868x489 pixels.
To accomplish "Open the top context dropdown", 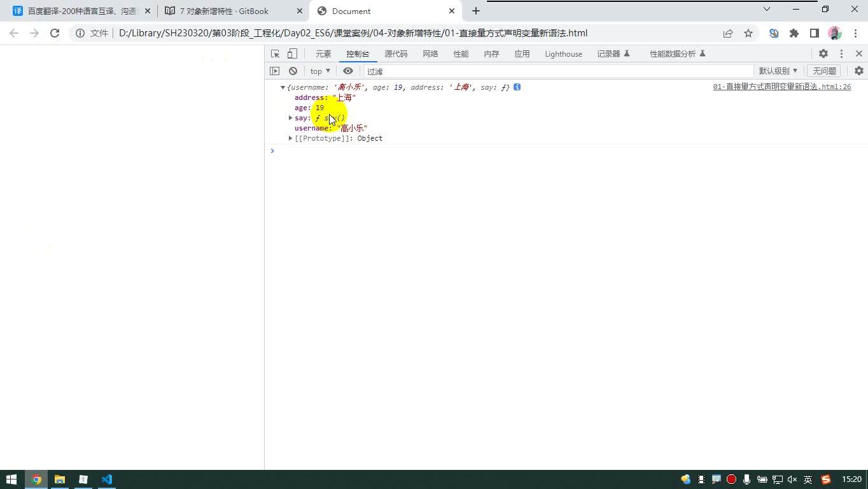I will tap(320, 71).
